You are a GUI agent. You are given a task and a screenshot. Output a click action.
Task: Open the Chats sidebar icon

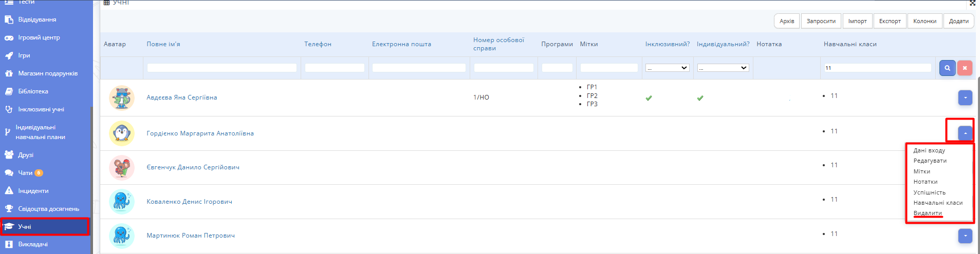(9, 173)
